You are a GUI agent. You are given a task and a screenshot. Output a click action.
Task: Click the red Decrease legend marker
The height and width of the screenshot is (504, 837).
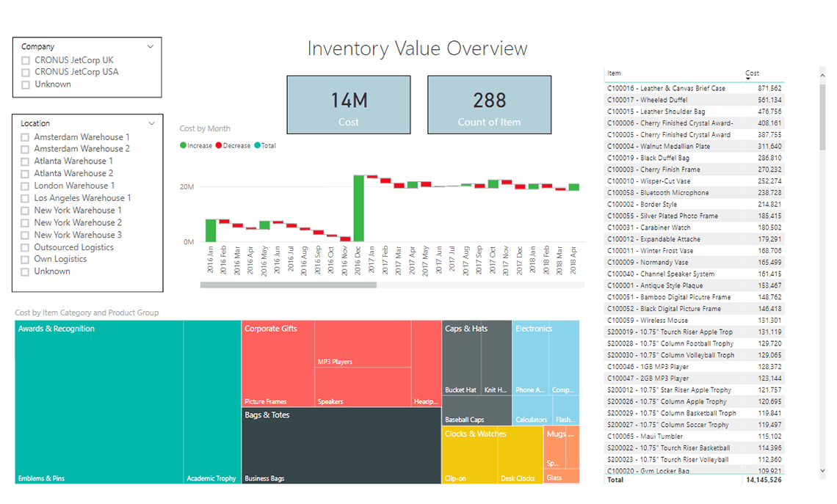219,145
